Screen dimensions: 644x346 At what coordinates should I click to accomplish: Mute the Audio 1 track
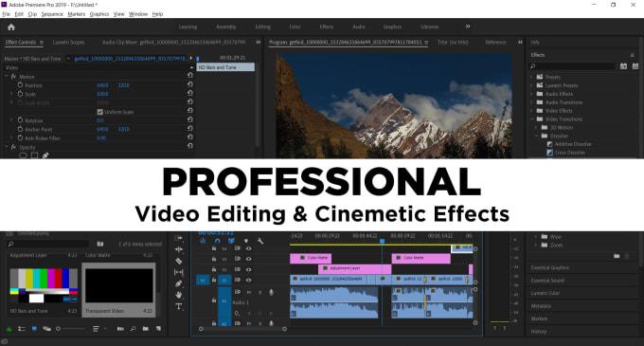pos(248,292)
